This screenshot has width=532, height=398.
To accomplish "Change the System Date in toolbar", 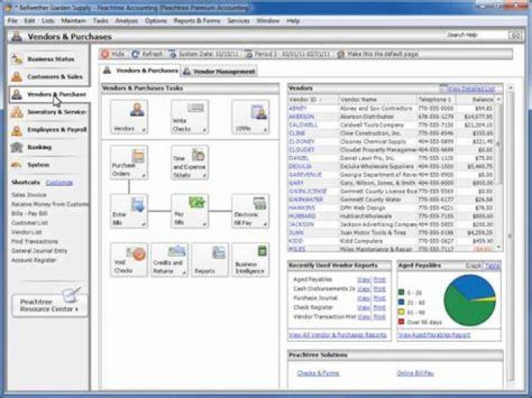I will (x=205, y=54).
